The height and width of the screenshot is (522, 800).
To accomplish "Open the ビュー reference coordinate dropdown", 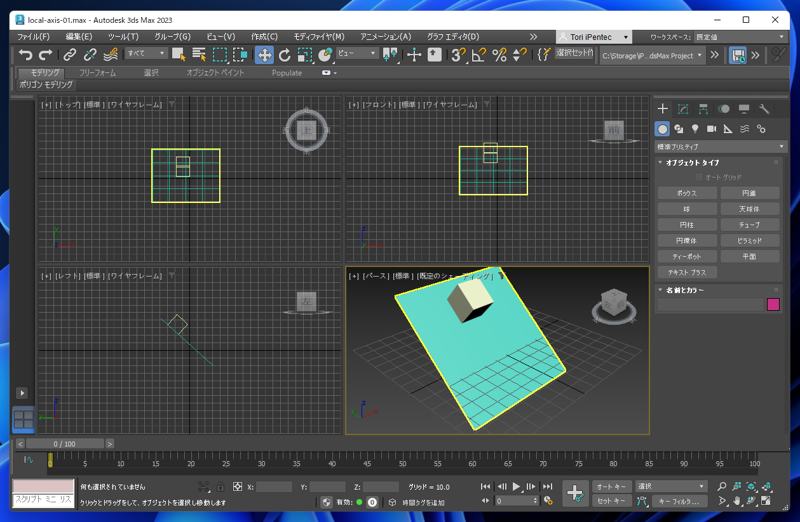I will coord(357,53).
